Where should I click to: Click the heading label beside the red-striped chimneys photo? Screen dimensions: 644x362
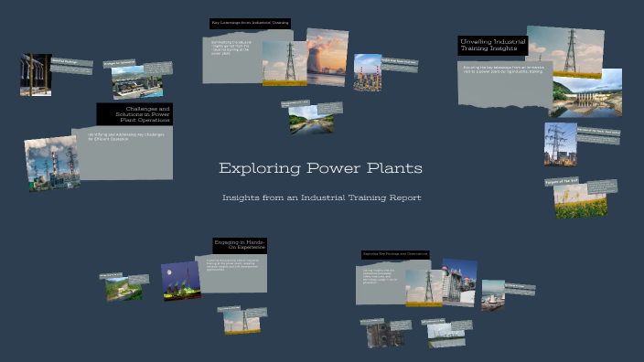point(399,61)
